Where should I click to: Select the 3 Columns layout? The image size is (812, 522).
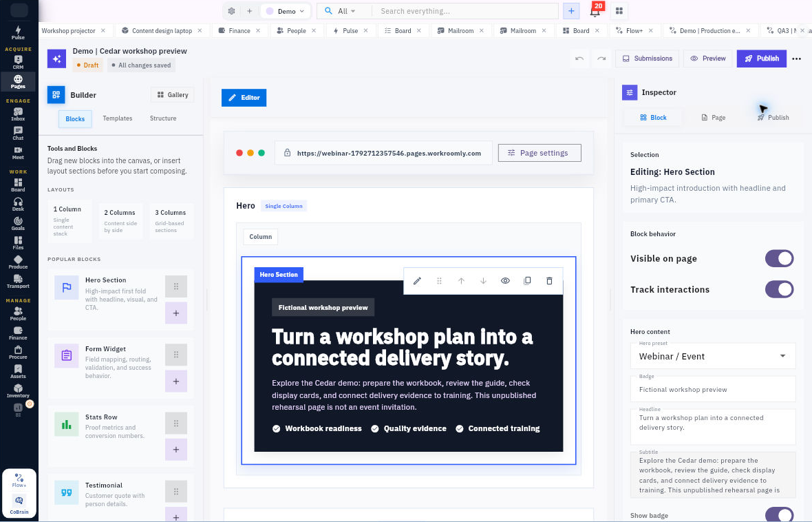point(171,221)
